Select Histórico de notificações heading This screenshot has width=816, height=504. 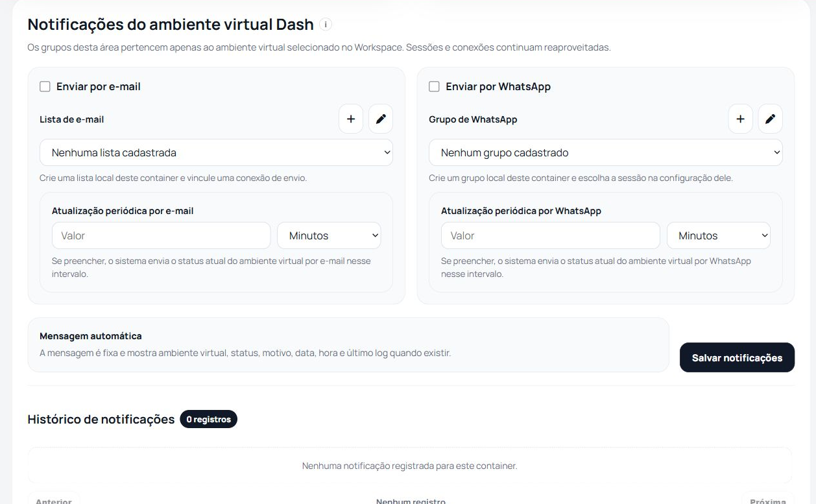pyautogui.click(x=101, y=419)
